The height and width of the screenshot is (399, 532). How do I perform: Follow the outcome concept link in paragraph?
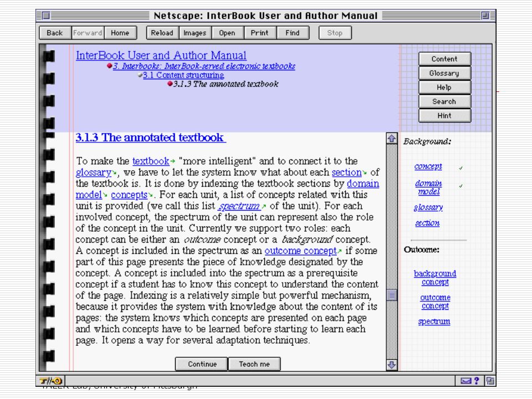[x=300, y=250]
